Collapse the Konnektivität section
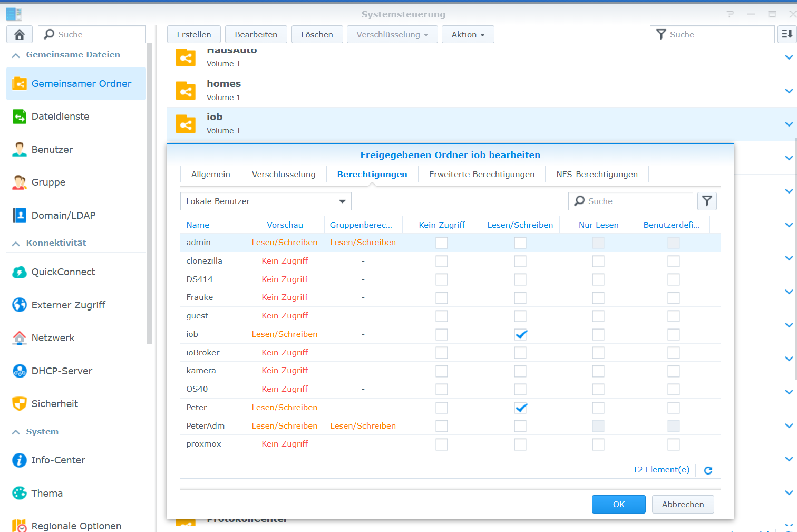The width and height of the screenshot is (797, 532). tap(16, 244)
